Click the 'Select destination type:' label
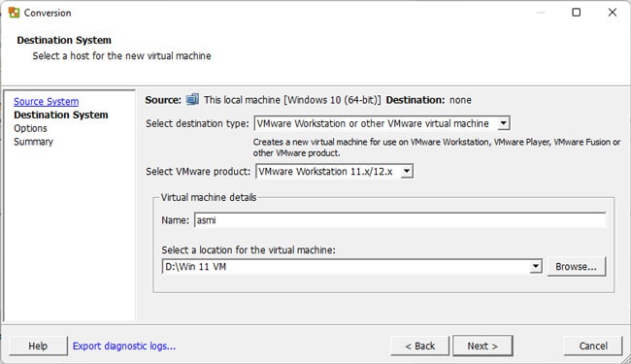The image size is (631, 364). pyautogui.click(x=198, y=123)
